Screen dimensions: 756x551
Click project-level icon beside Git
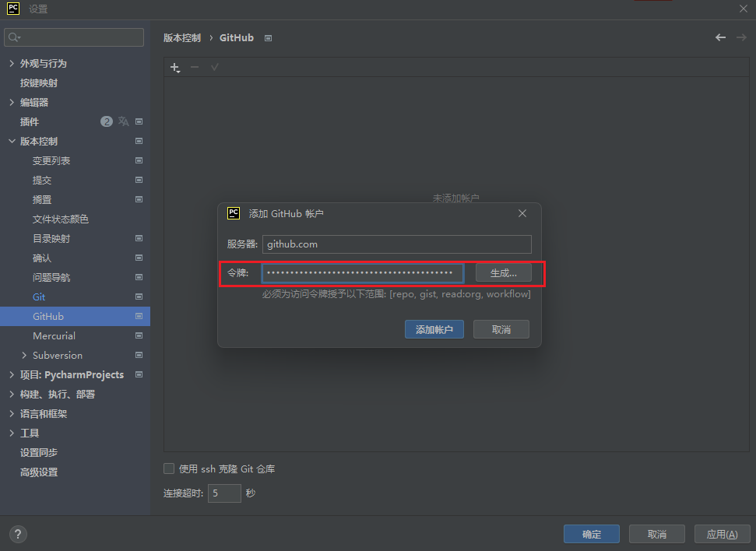click(x=139, y=297)
